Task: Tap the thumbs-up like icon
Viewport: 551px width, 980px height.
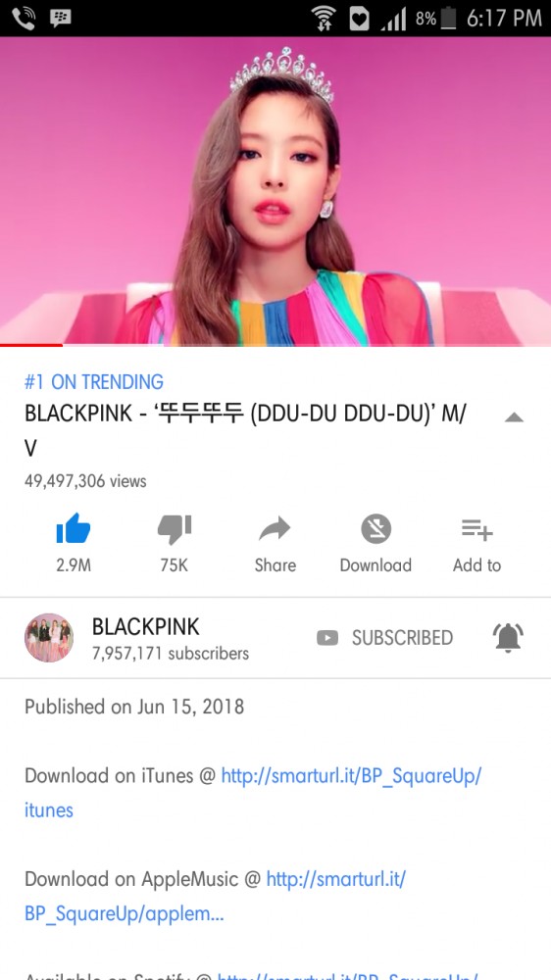Action: pos(74,529)
